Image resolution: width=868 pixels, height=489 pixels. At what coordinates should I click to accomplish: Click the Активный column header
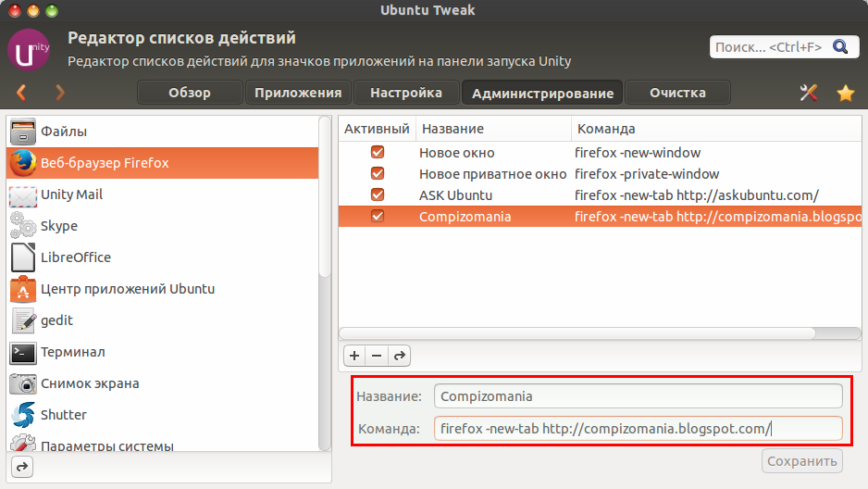click(377, 129)
